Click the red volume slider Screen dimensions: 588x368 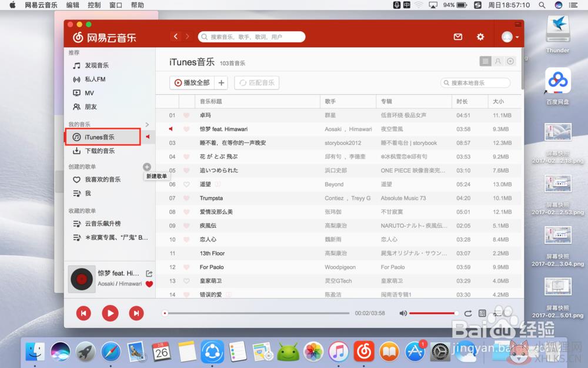point(433,313)
